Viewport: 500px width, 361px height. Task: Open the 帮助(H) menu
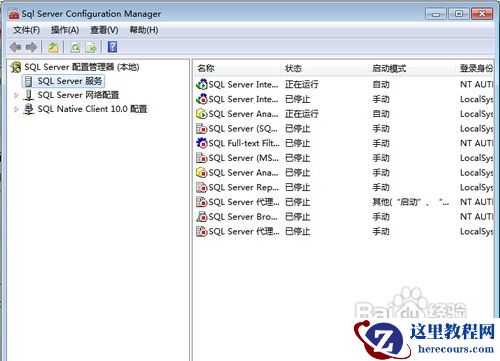click(x=144, y=30)
